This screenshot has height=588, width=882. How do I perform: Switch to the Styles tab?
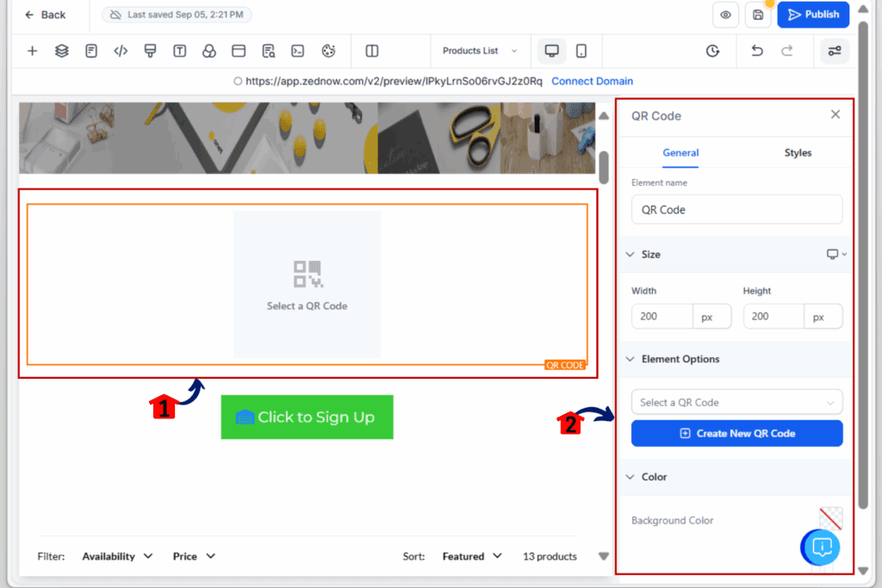click(x=798, y=153)
